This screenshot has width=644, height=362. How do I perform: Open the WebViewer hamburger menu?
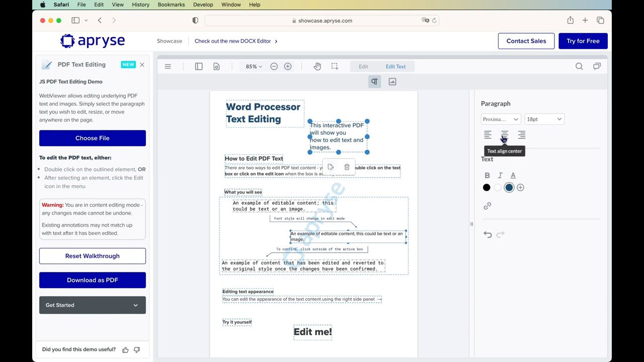[168, 66]
